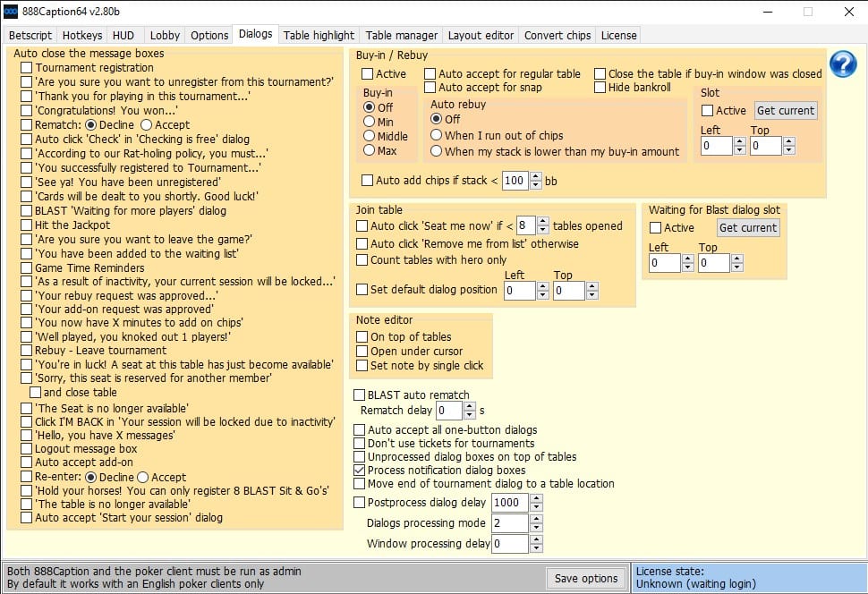Check Set default dialog position
The image size is (868, 594).
click(362, 290)
